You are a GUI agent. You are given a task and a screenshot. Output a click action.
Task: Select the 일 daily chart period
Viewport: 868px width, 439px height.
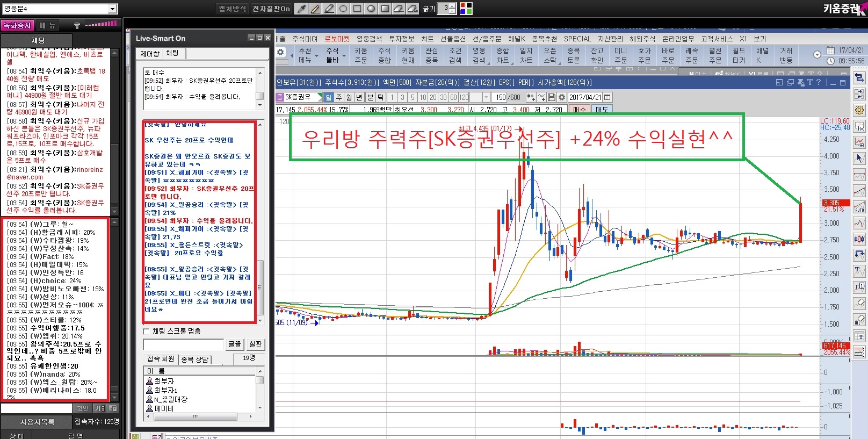pyautogui.click(x=329, y=97)
